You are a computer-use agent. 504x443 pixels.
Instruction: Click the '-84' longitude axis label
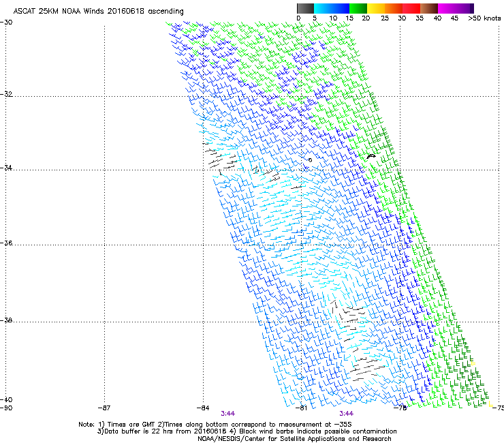203,408
